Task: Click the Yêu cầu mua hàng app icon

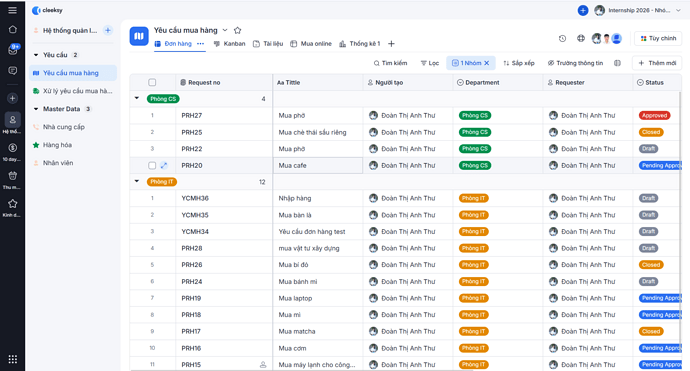Action: (139, 36)
